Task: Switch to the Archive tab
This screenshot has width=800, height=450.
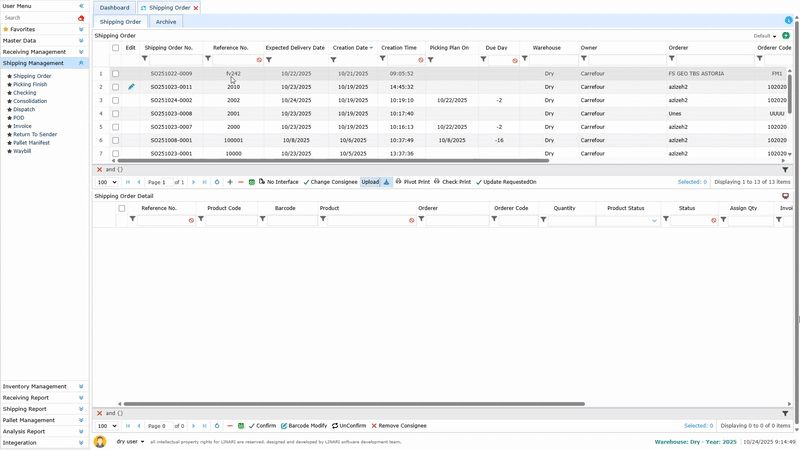Action: click(x=166, y=21)
